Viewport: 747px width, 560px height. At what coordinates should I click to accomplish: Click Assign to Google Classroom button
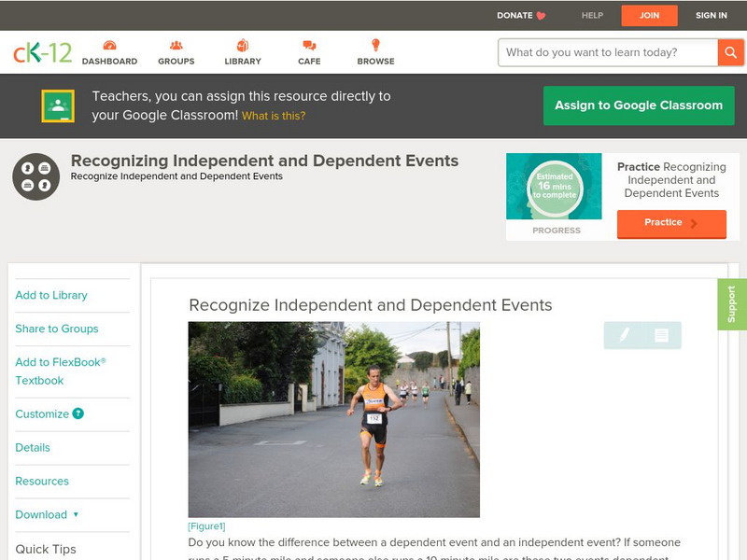tap(639, 105)
